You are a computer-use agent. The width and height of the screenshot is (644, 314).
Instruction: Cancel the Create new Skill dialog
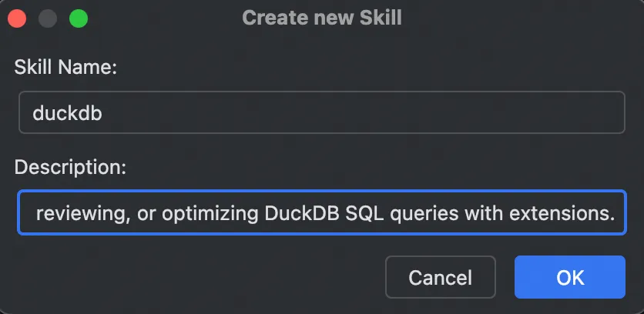tap(440, 277)
